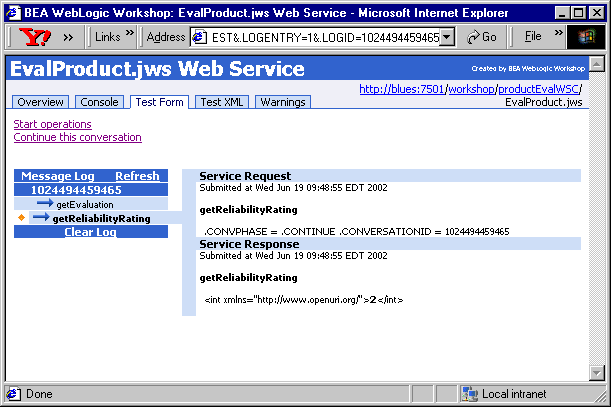Switch to the Overview tab
611x407 pixels.
tap(41, 102)
